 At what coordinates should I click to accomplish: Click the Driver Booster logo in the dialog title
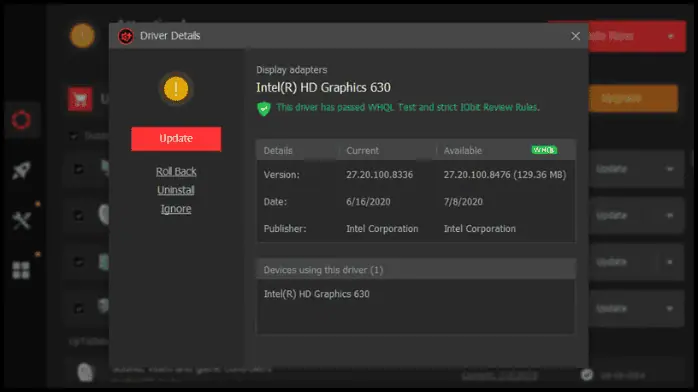pos(126,36)
